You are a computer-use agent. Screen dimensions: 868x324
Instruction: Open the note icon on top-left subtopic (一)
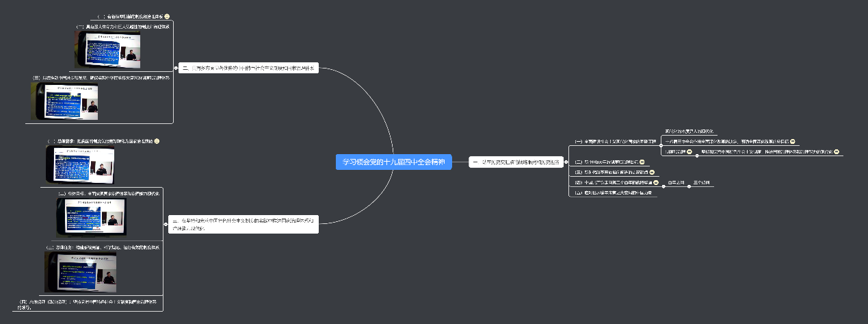167,16
